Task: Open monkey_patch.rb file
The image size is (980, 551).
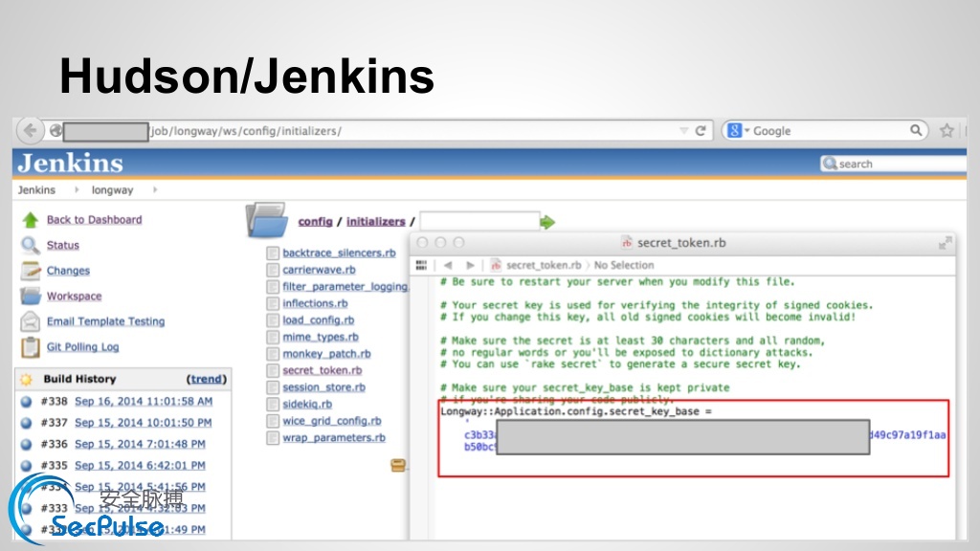Action: tap(326, 354)
